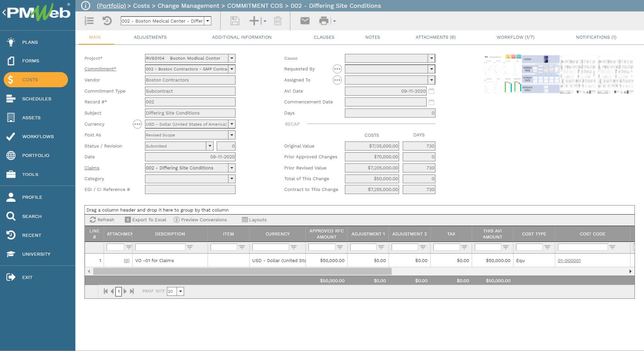644x351 pixels.
Task: Open cost code 01-000001 link
Action: (569, 260)
